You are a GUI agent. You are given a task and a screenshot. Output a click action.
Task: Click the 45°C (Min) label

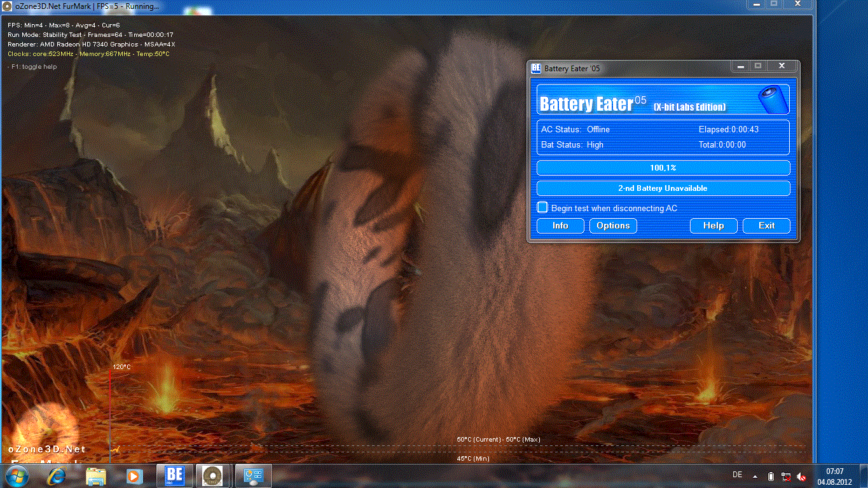point(473,458)
